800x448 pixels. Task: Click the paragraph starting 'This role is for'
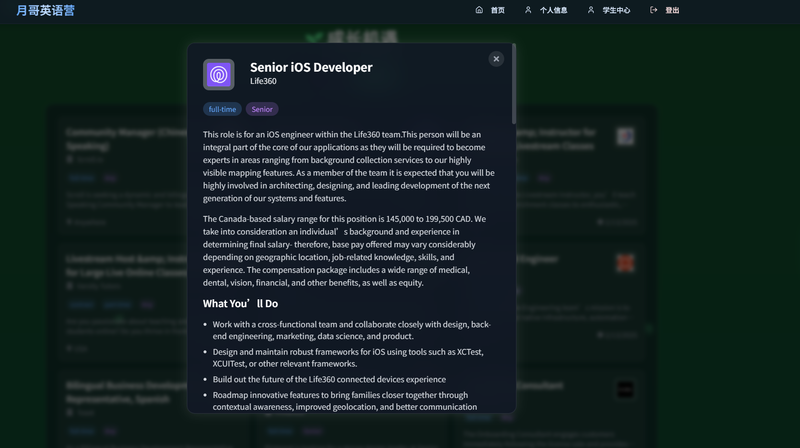[x=348, y=166]
